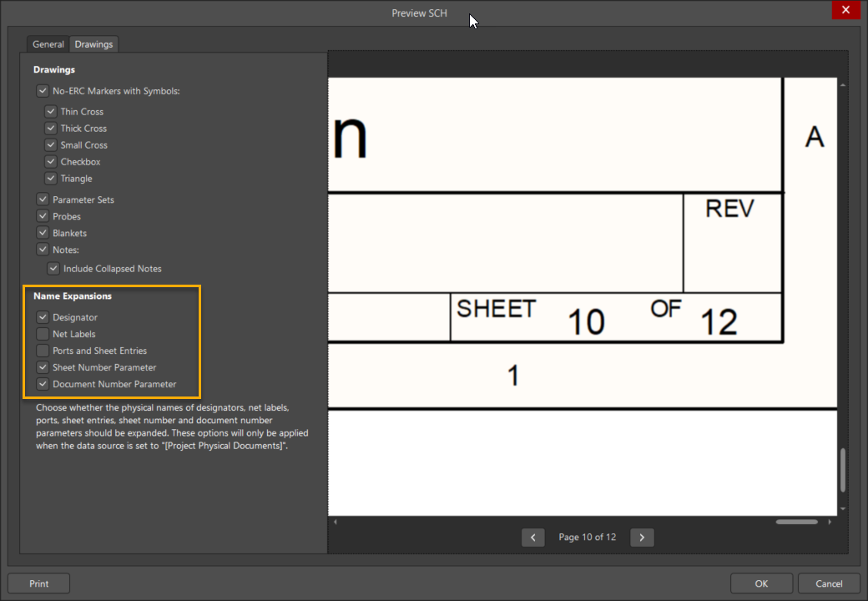Select the Drawings tab

93,44
